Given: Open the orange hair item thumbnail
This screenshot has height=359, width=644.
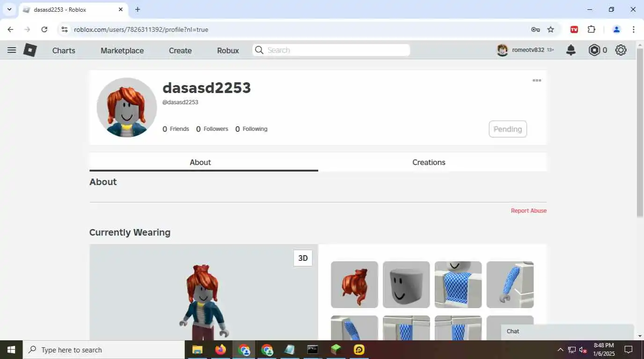Looking at the screenshot, I should [354, 285].
